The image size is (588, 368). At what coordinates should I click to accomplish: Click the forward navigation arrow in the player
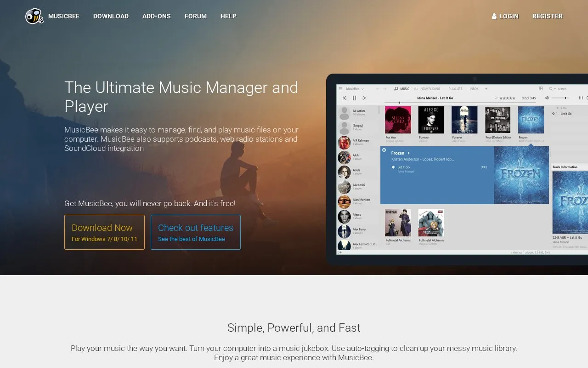point(385,89)
